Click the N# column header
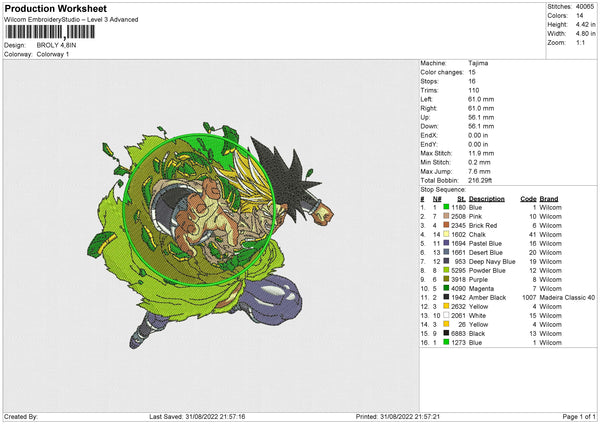Screen dimensions: 600x424 click(x=437, y=199)
